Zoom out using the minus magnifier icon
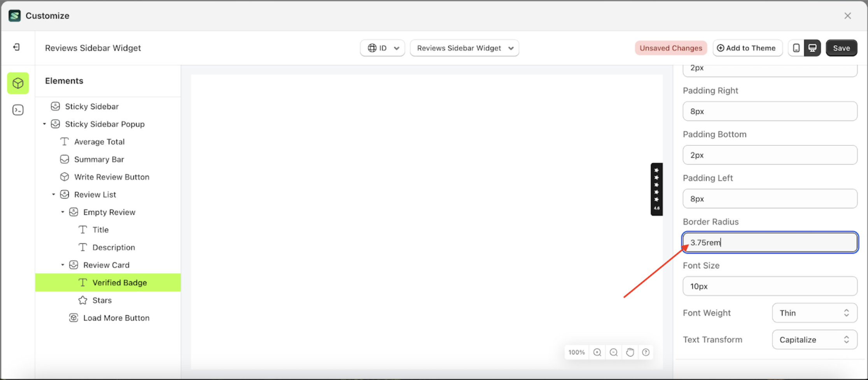868x380 pixels. [x=614, y=352]
